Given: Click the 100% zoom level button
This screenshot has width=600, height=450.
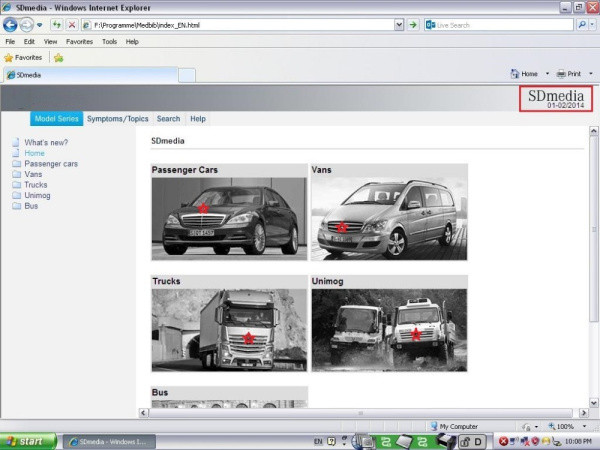Looking at the screenshot, I should point(561,426).
